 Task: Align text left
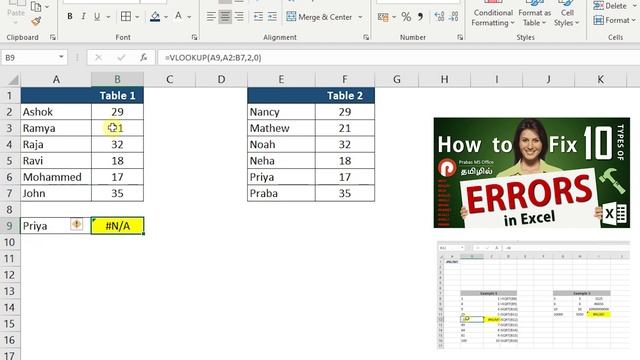(x=211, y=17)
